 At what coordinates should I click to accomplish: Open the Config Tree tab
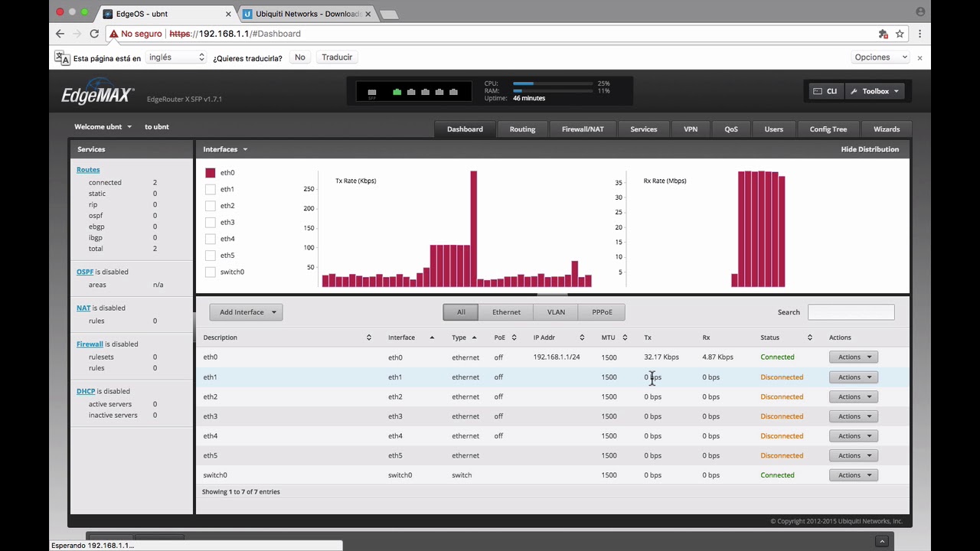coord(828,129)
